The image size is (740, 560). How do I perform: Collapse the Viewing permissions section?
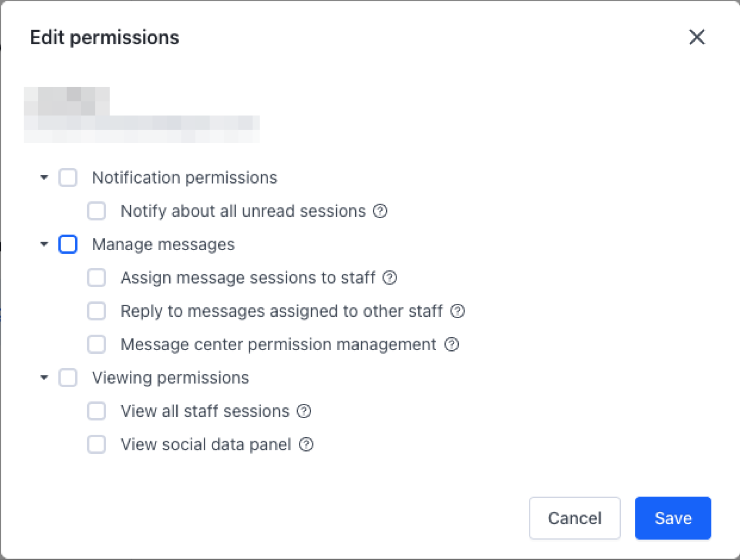(44, 378)
